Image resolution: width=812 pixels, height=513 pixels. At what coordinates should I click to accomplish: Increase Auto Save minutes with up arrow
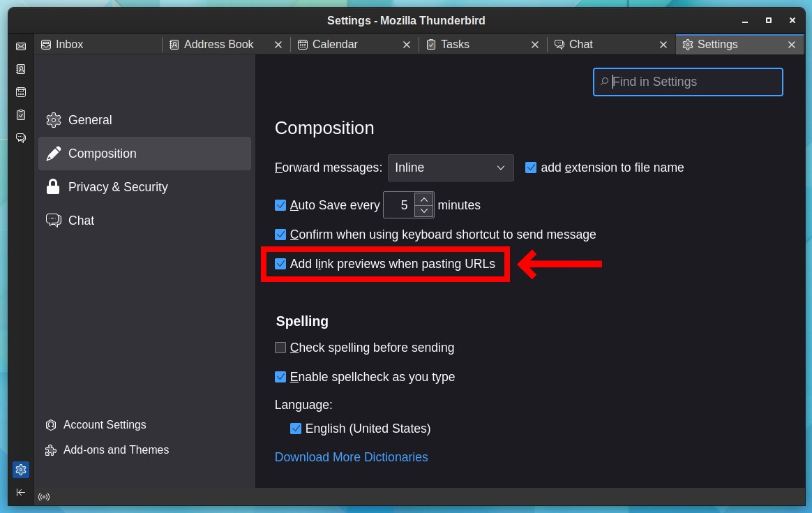point(424,200)
